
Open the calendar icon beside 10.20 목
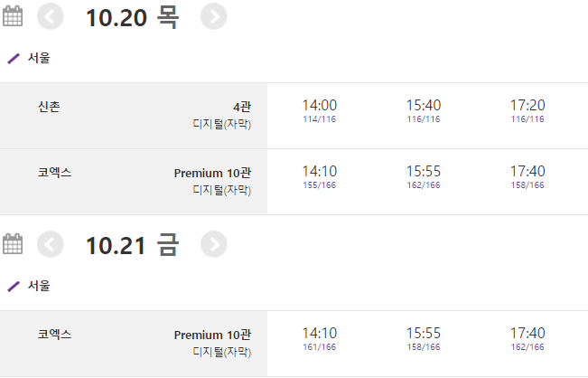14,16
